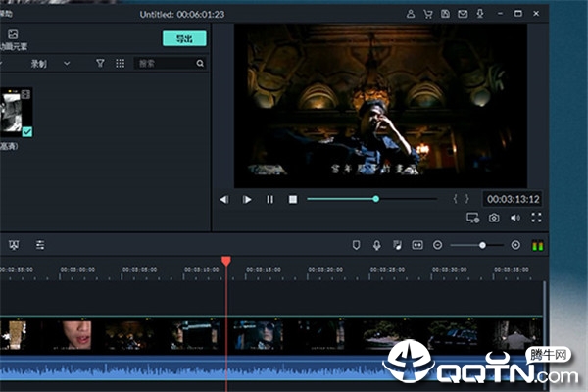The image size is (588, 392).
Task: Pause the video preview
Action: 270,199
